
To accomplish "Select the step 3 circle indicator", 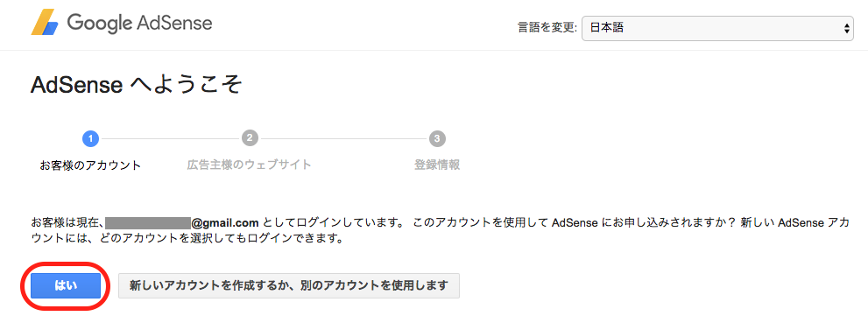I will [437, 138].
